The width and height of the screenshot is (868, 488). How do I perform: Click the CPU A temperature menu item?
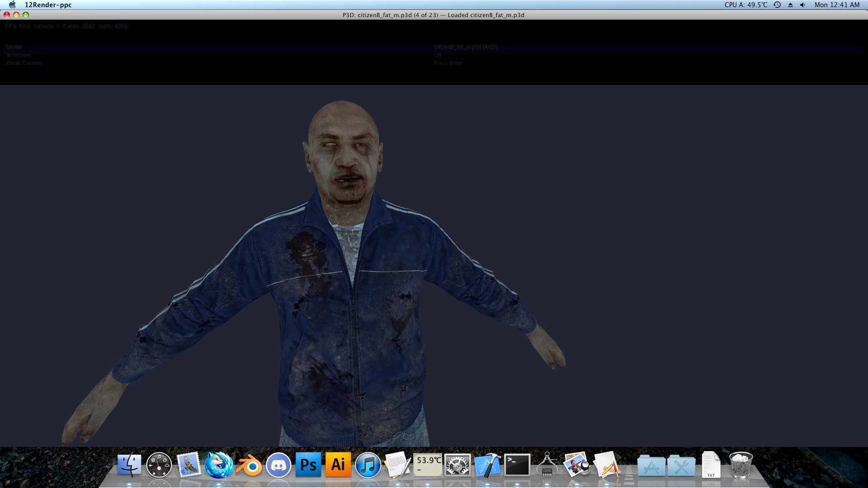coord(746,5)
